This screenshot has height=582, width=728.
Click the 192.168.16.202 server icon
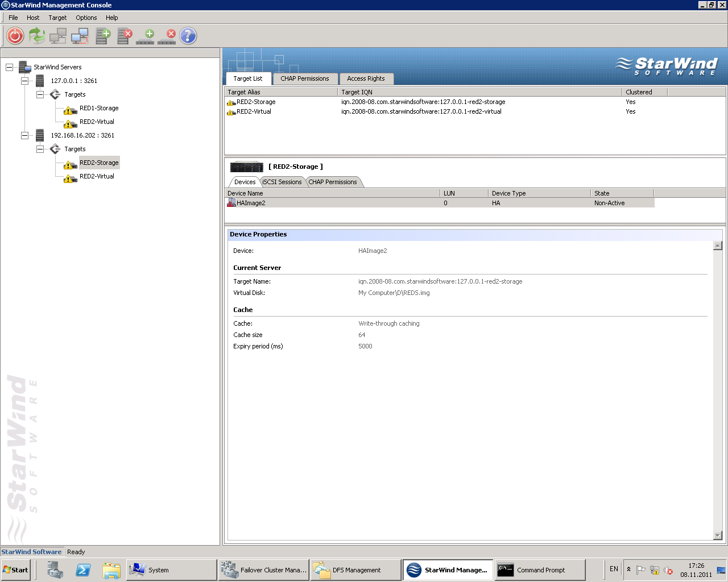pos(40,135)
